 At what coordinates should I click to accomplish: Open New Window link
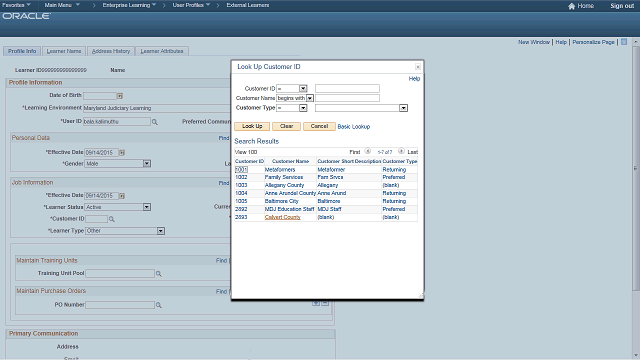(x=534, y=42)
